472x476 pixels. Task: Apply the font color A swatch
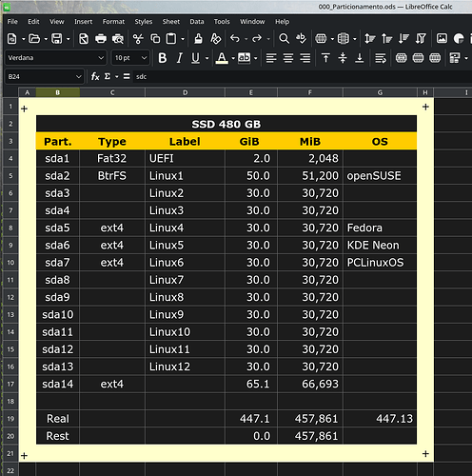[222, 58]
